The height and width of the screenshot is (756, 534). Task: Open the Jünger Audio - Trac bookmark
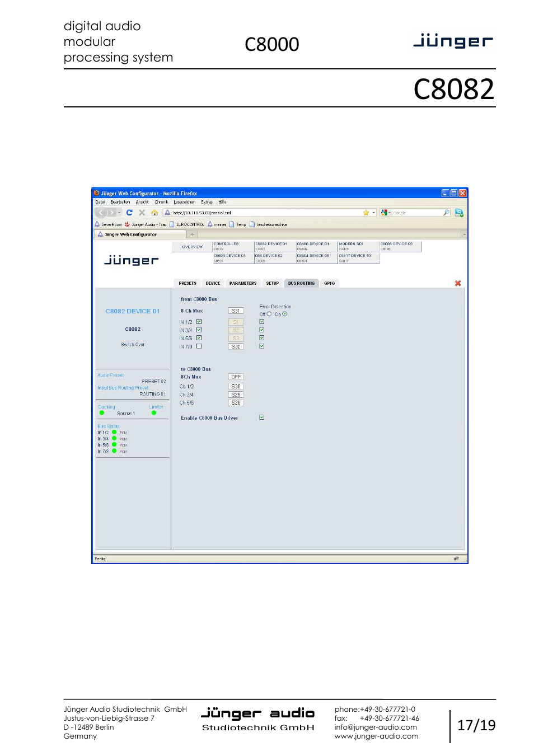coord(146,224)
